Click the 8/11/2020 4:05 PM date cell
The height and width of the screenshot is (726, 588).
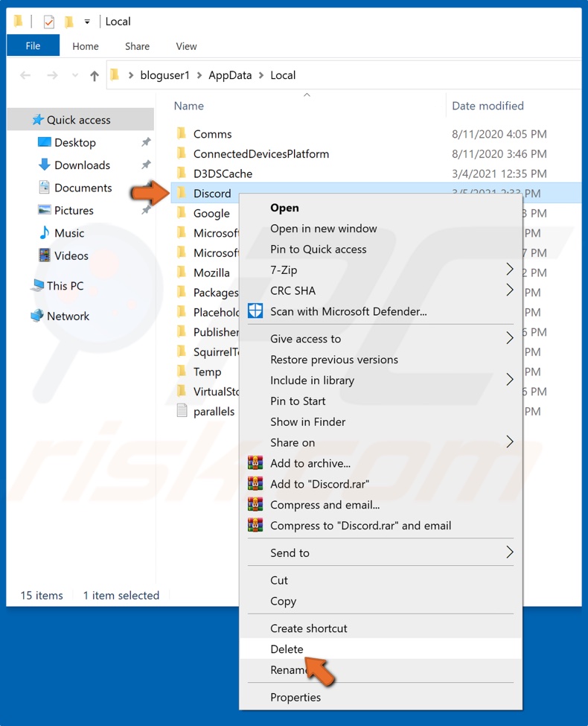click(x=499, y=134)
